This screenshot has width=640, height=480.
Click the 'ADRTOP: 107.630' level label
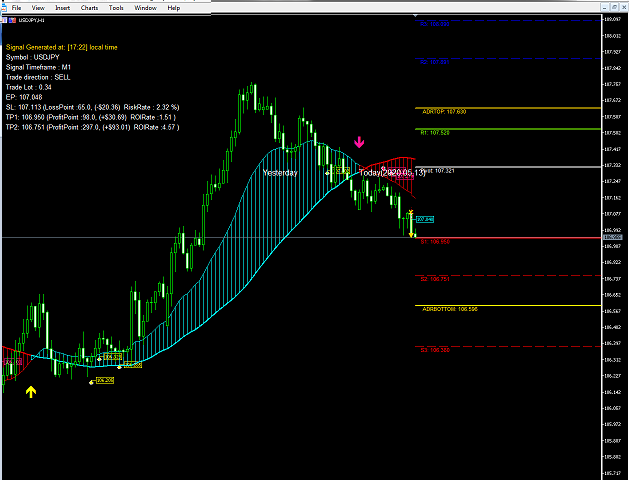pyautogui.click(x=444, y=111)
